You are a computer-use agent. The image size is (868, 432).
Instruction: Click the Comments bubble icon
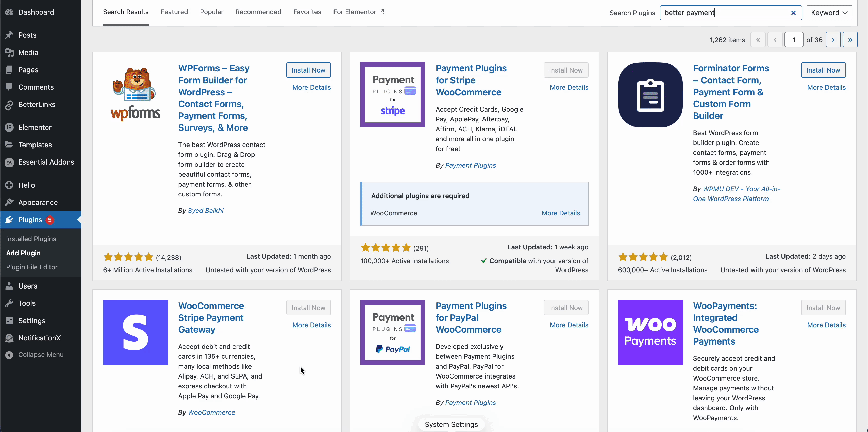click(x=9, y=87)
